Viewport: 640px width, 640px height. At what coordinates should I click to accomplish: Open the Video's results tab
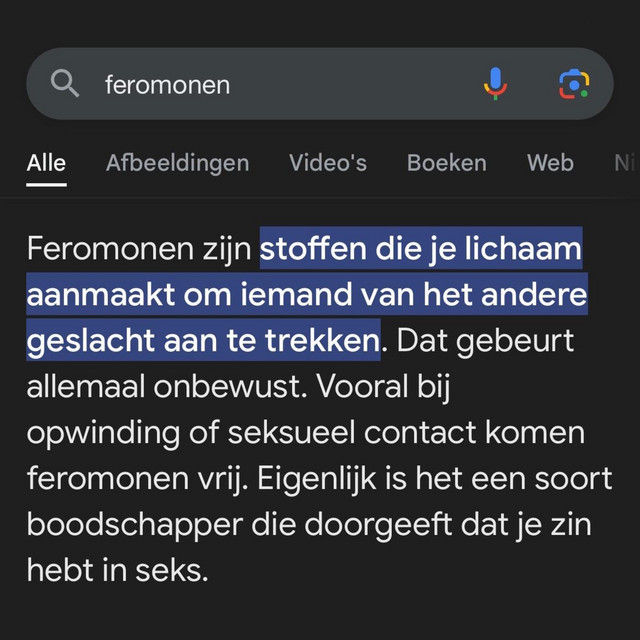[x=328, y=163]
